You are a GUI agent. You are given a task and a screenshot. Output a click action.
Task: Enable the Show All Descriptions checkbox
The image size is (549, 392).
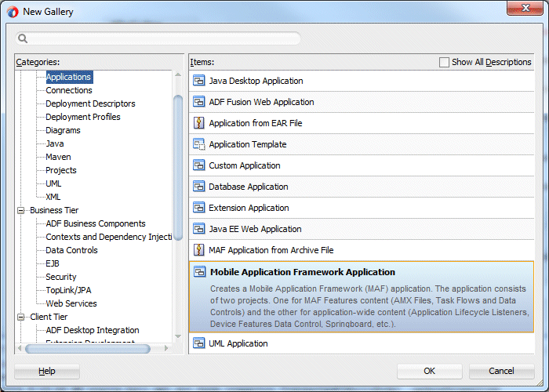[x=444, y=62]
